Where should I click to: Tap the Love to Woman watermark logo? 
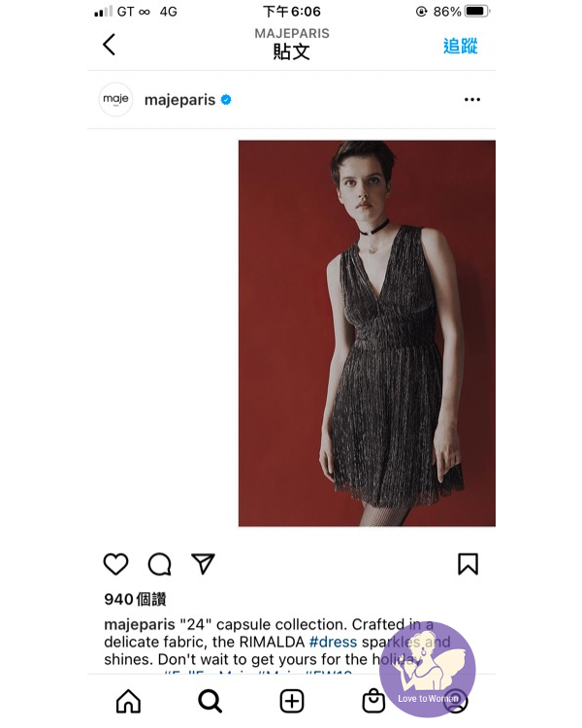(428, 669)
